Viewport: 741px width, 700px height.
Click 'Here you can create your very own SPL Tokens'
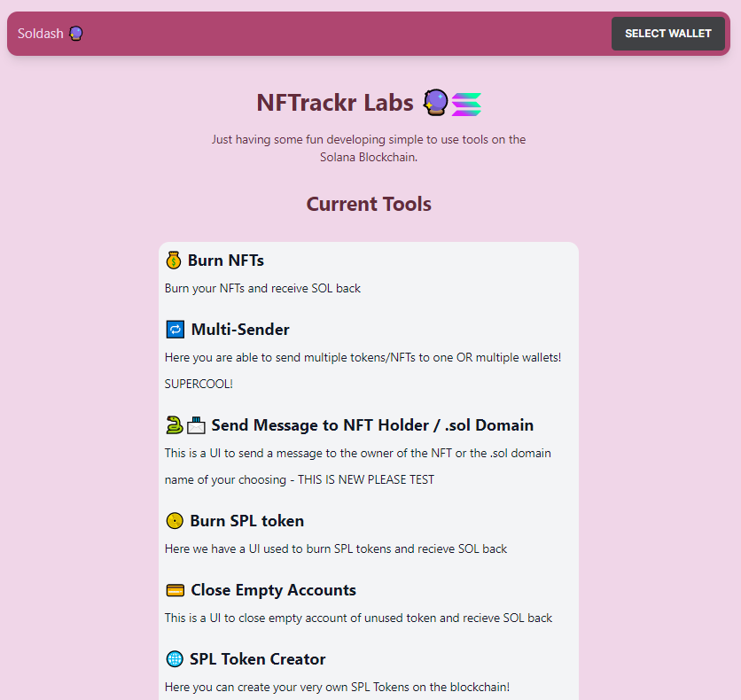coord(337,687)
